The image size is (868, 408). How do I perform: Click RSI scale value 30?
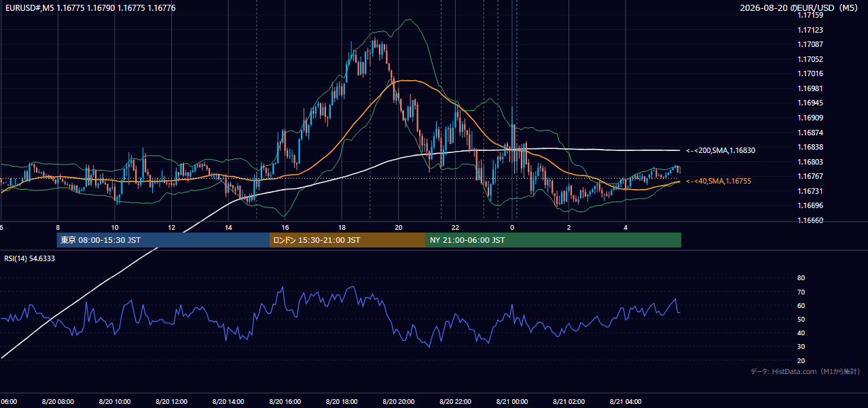(801, 346)
